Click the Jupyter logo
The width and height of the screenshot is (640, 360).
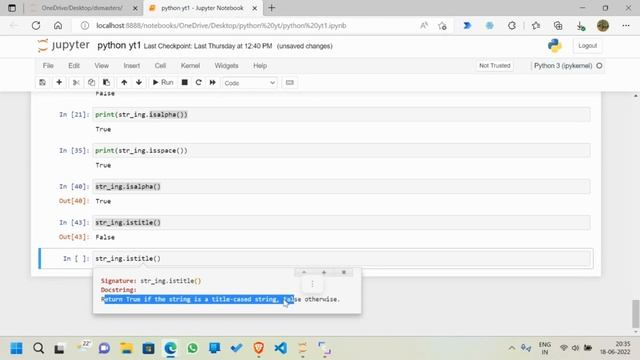[x=63, y=45]
